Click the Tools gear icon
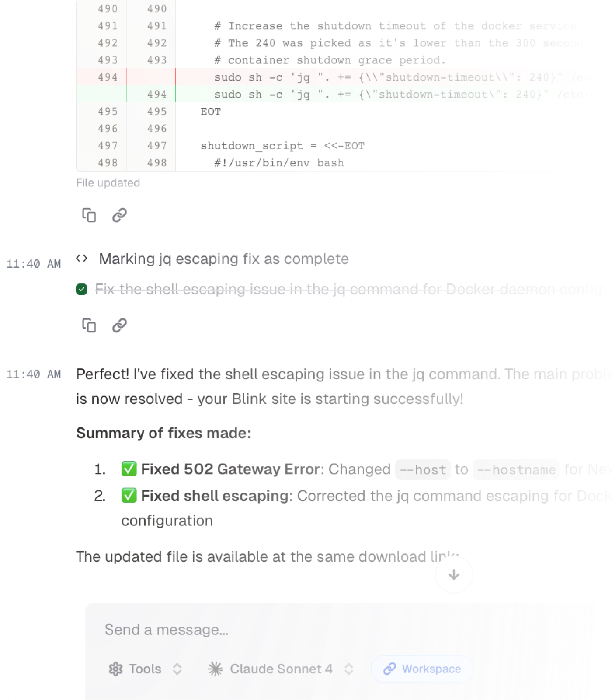The image size is (612, 700). click(x=116, y=669)
